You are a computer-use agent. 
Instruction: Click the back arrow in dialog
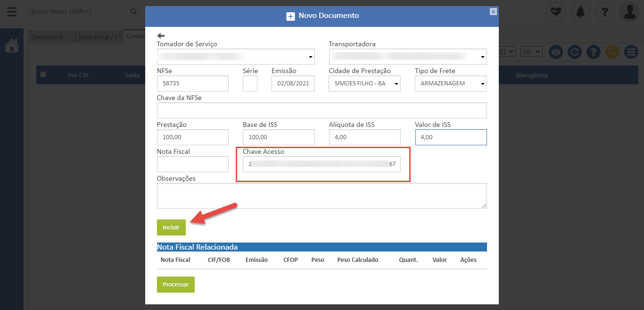161,35
